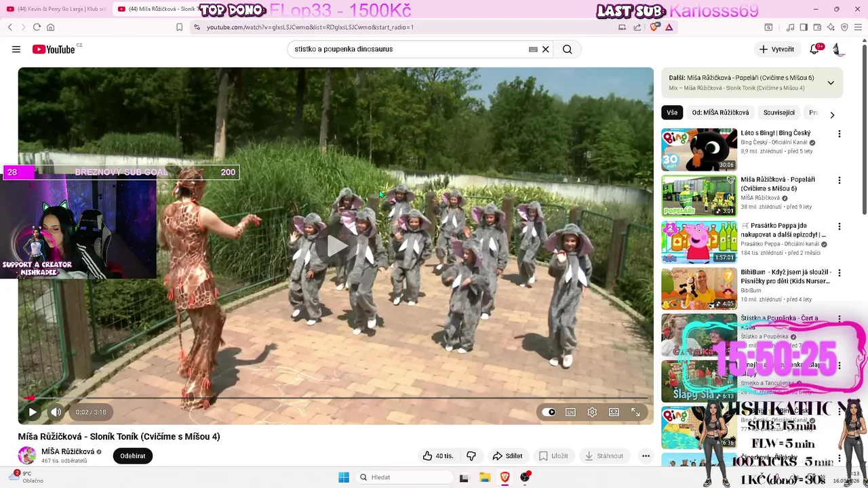Click the video progress bar
Viewport: 868px width, 488px height.
(x=336, y=398)
